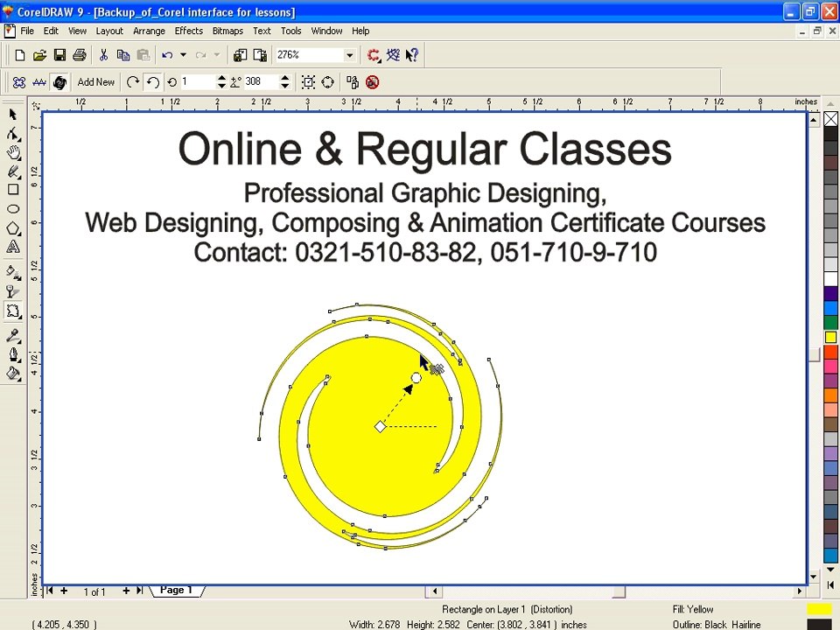Switch to Page 1 tab
The image size is (840, 630).
pos(176,590)
